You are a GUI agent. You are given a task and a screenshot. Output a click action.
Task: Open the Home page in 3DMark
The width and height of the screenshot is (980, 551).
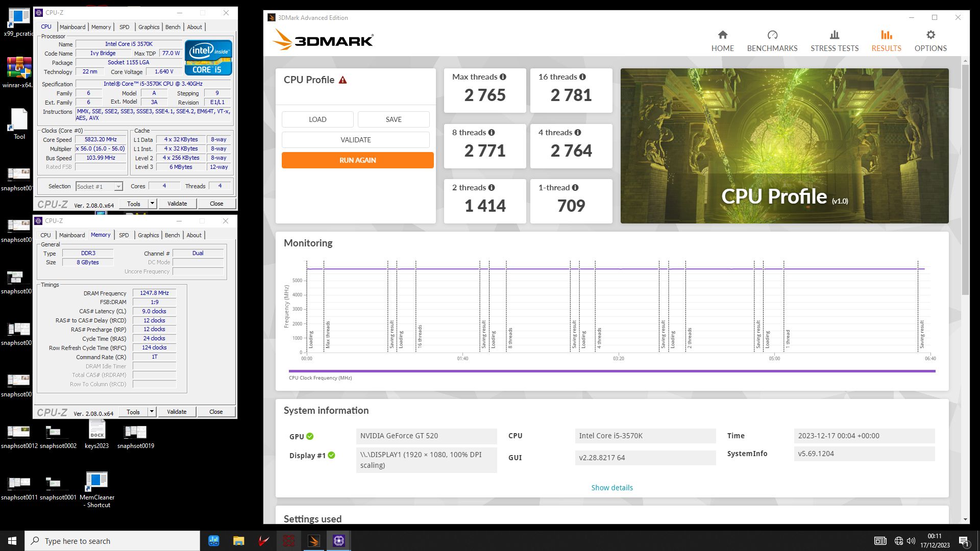pos(722,41)
